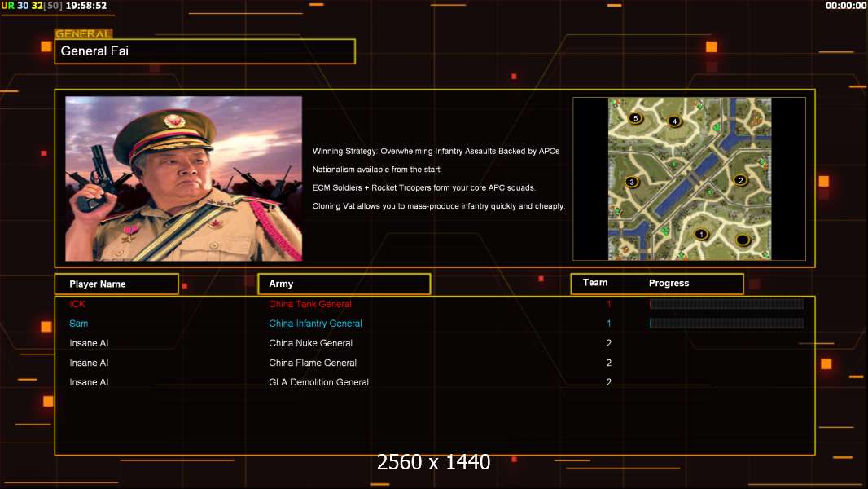Select start position 3 marker on minimap

click(631, 182)
